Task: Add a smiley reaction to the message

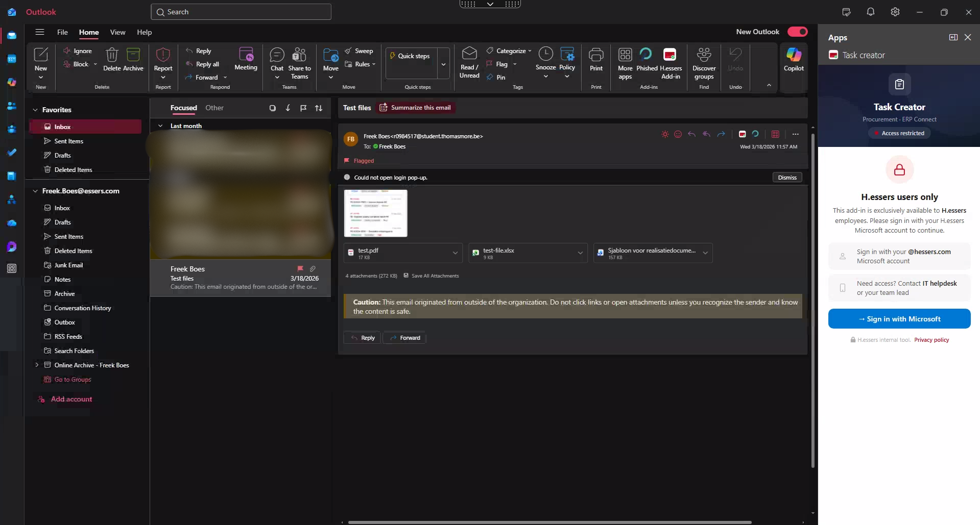Action: [x=678, y=134]
